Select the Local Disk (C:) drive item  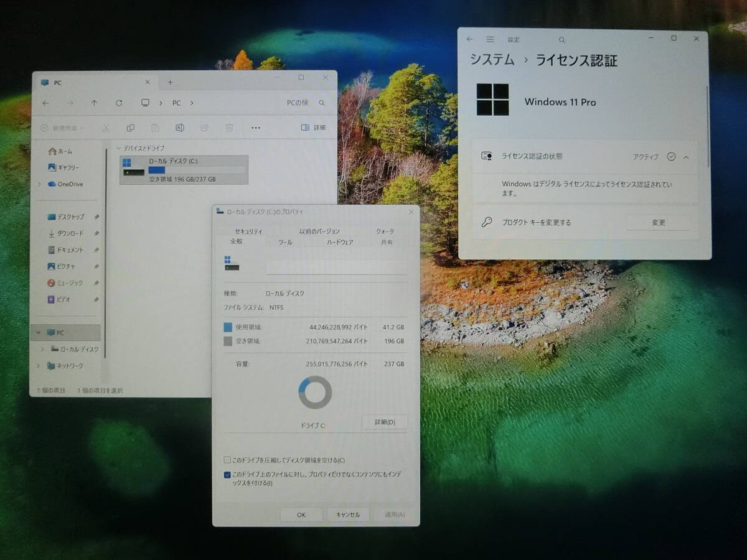click(184, 170)
